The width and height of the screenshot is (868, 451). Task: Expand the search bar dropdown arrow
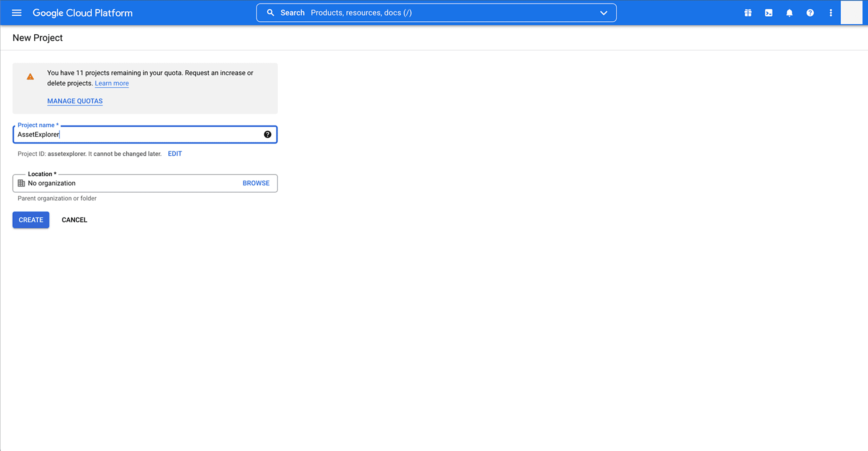(603, 13)
